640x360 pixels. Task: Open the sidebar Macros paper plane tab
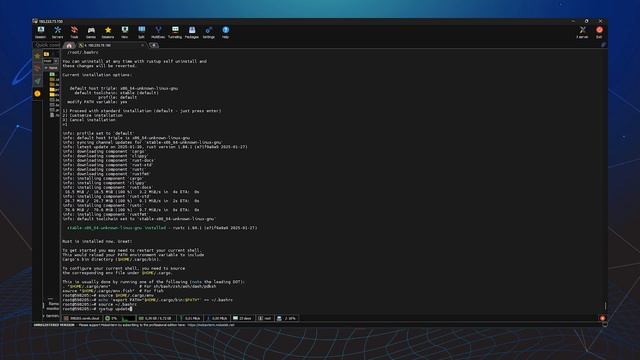coord(38,81)
